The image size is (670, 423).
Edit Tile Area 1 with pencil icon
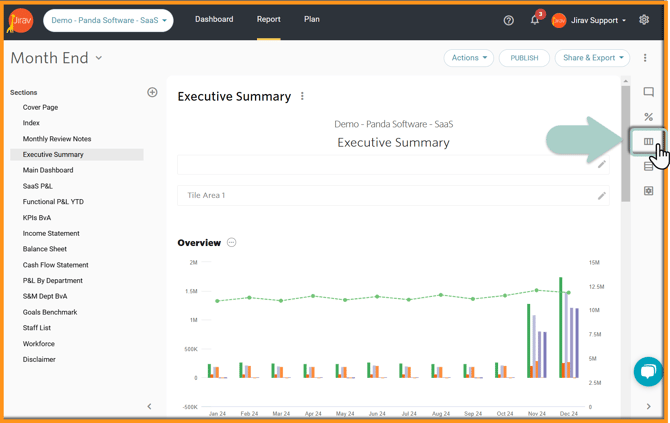coord(601,196)
